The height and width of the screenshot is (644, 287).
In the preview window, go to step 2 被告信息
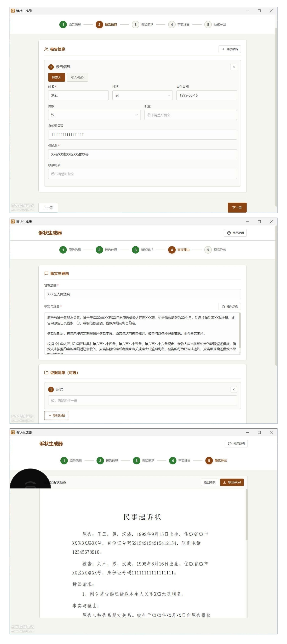point(107,461)
